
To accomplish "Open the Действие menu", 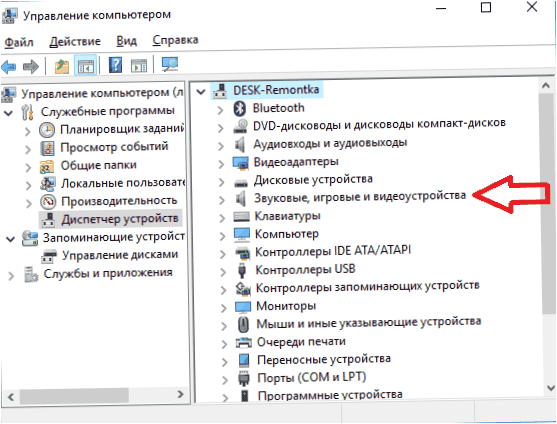I will [75, 42].
